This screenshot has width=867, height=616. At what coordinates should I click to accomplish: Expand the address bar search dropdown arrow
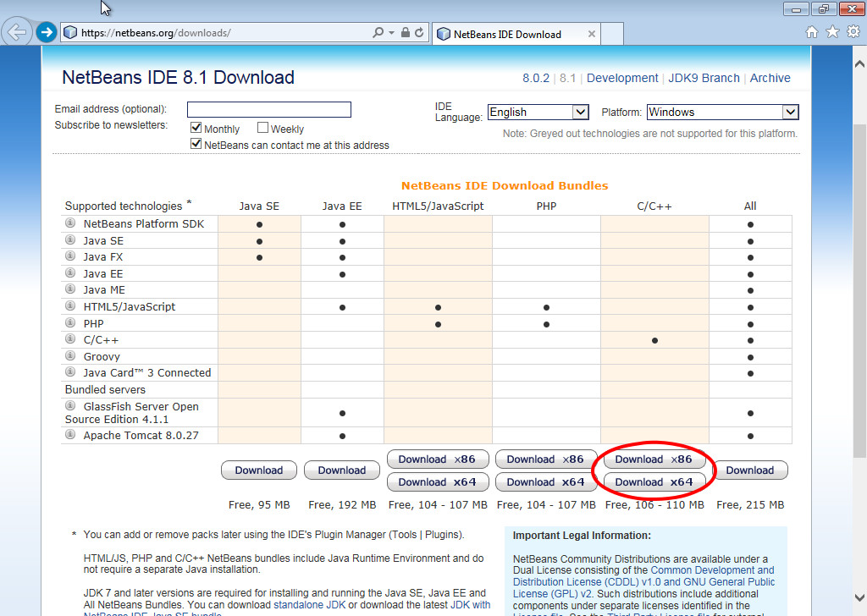pos(391,33)
